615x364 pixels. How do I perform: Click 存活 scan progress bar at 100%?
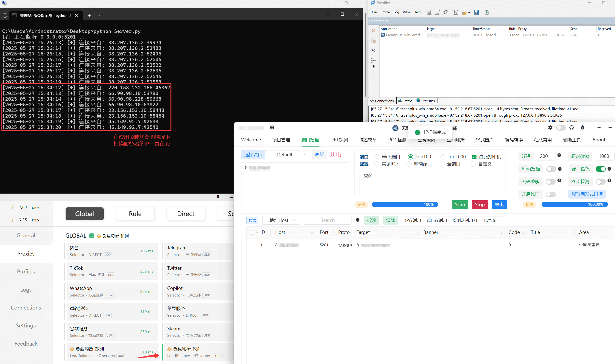405,204
